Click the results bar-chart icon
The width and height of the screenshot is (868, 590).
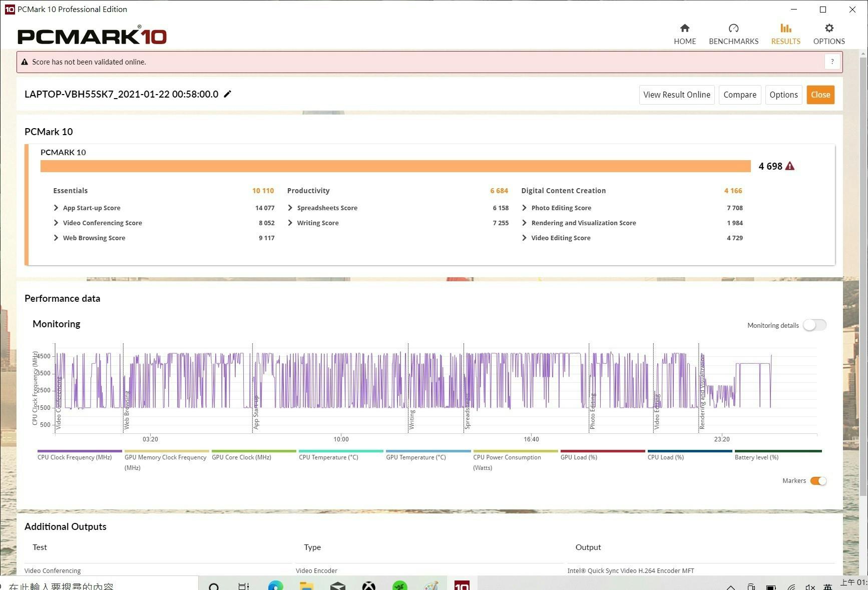click(786, 28)
